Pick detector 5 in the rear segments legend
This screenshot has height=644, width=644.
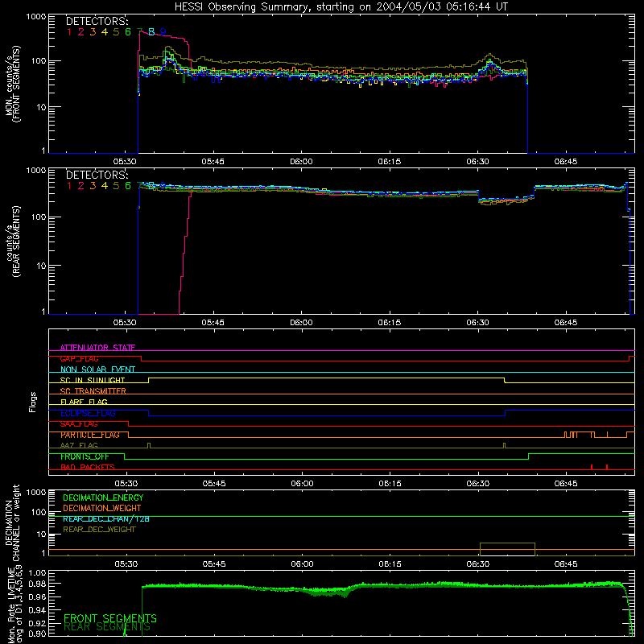pyautogui.click(x=116, y=186)
